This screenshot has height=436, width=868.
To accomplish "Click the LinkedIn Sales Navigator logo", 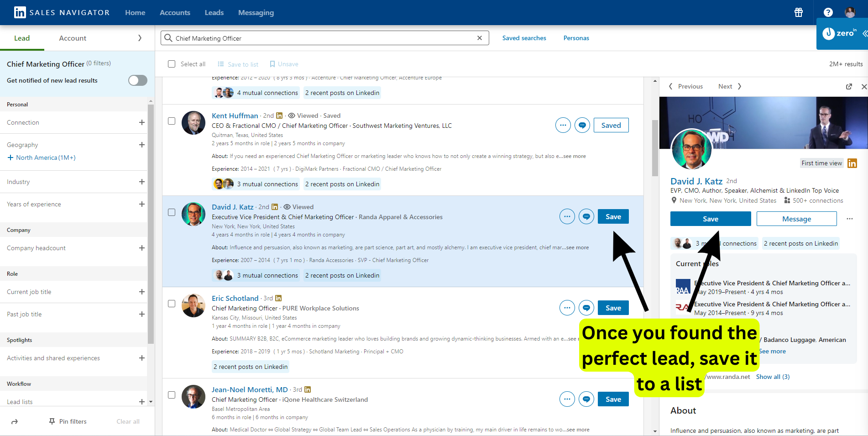I will tap(62, 12).
